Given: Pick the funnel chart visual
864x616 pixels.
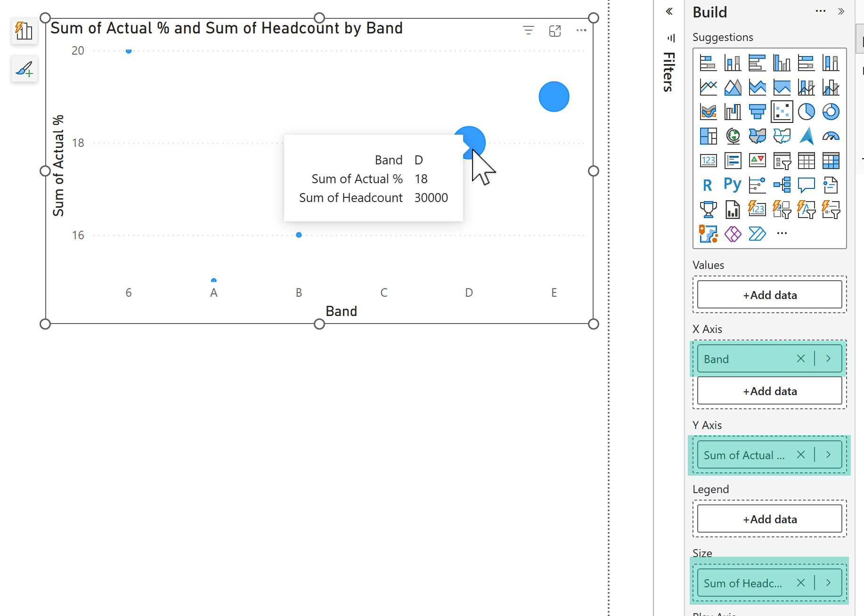Looking at the screenshot, I should (757, 112).
